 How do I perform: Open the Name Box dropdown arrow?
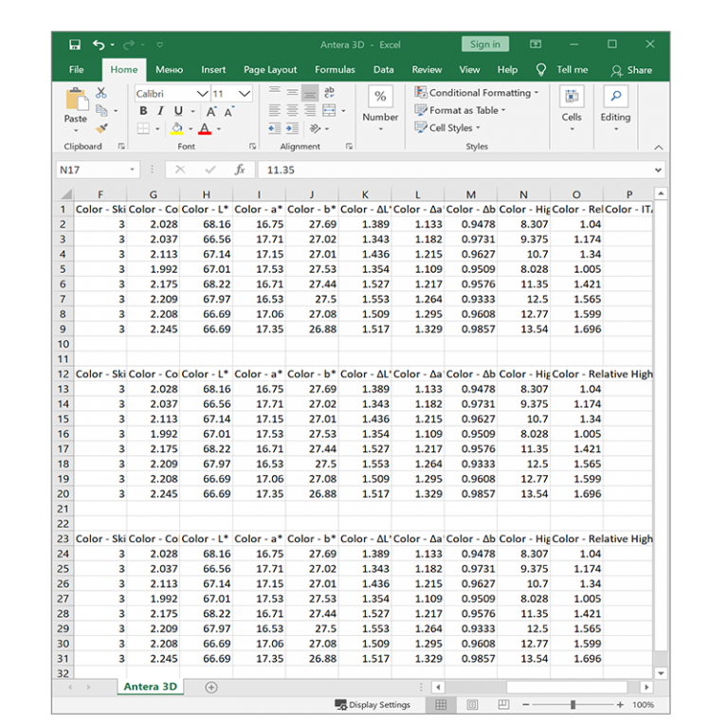(x=132, y=170)
